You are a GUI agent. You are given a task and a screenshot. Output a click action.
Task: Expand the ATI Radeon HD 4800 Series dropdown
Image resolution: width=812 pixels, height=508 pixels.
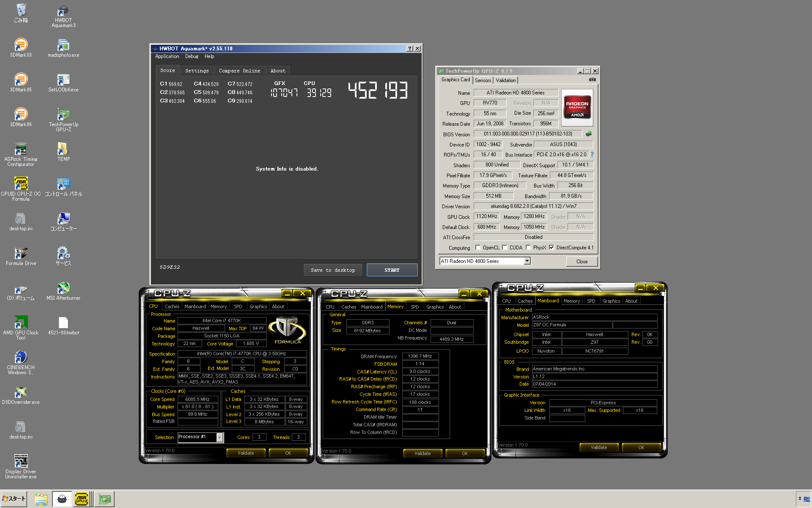(527, 261)
